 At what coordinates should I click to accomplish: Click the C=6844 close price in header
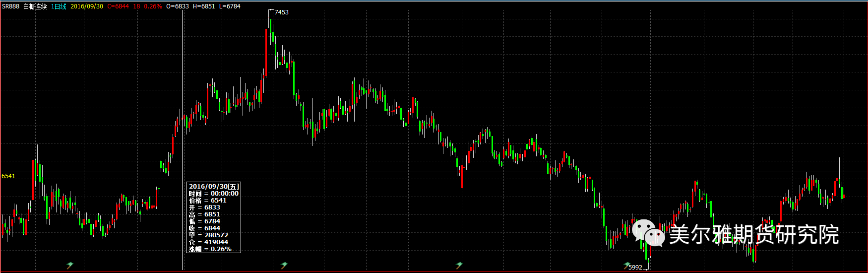(118, 6)
